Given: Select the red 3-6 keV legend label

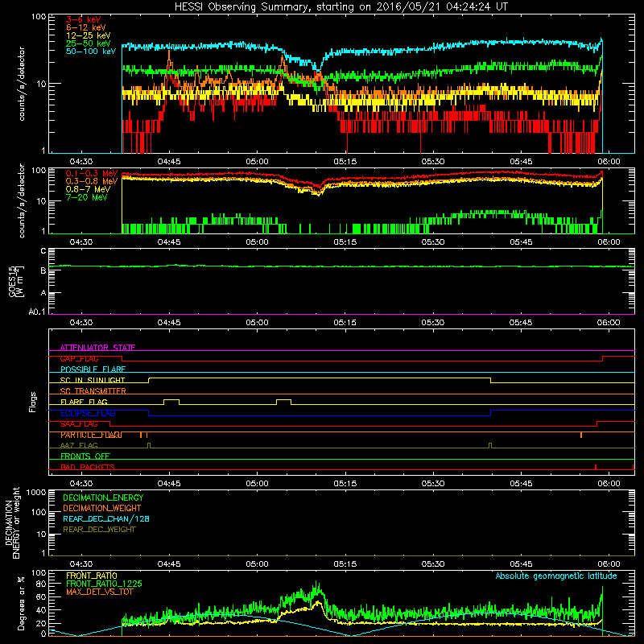Looking at the screenshot, I should pyautogui.click(x=84, y=19).
